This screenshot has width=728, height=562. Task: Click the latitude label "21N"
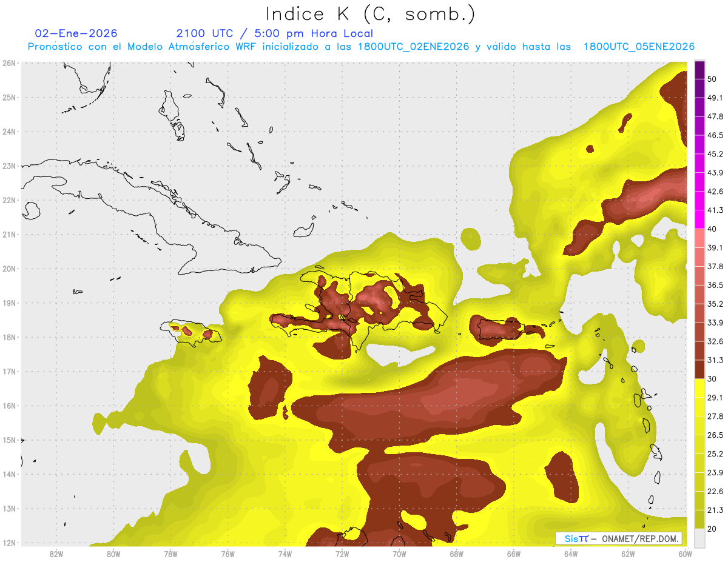(x=9, y=234)
